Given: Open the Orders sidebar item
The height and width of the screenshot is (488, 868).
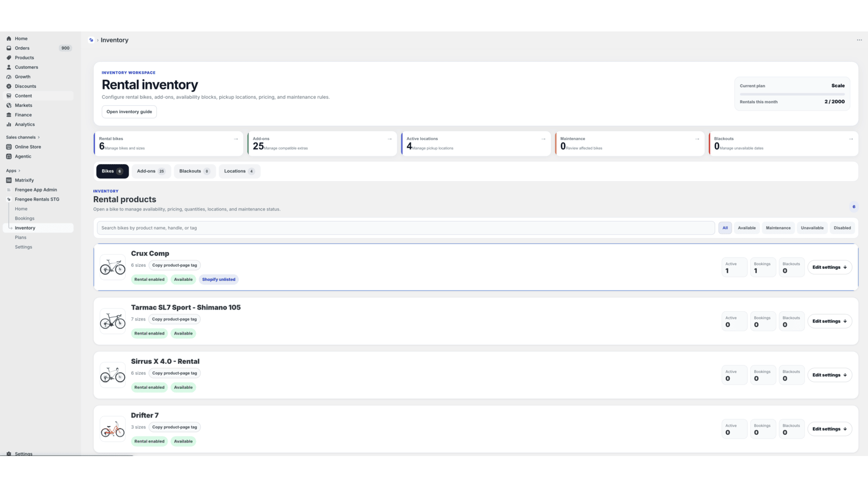Looking at the screenshot, I should [x=22, y=48].
